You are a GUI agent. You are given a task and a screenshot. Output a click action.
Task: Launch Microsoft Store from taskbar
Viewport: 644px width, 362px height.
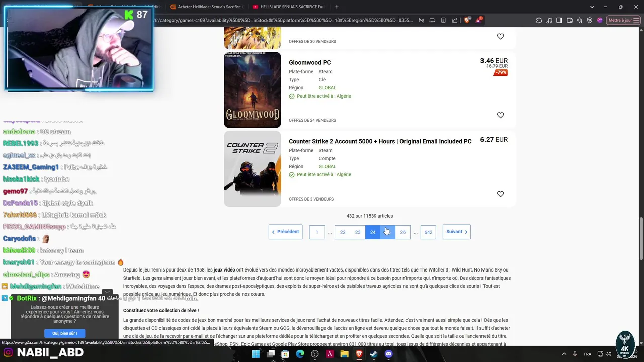(x=285, y=354)
